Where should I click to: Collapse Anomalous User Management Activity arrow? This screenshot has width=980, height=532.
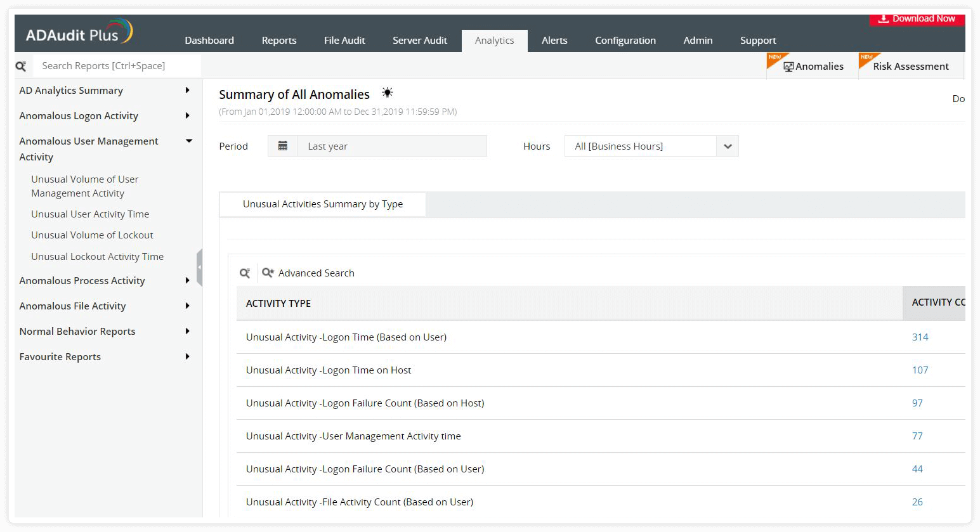coord(188,141)
